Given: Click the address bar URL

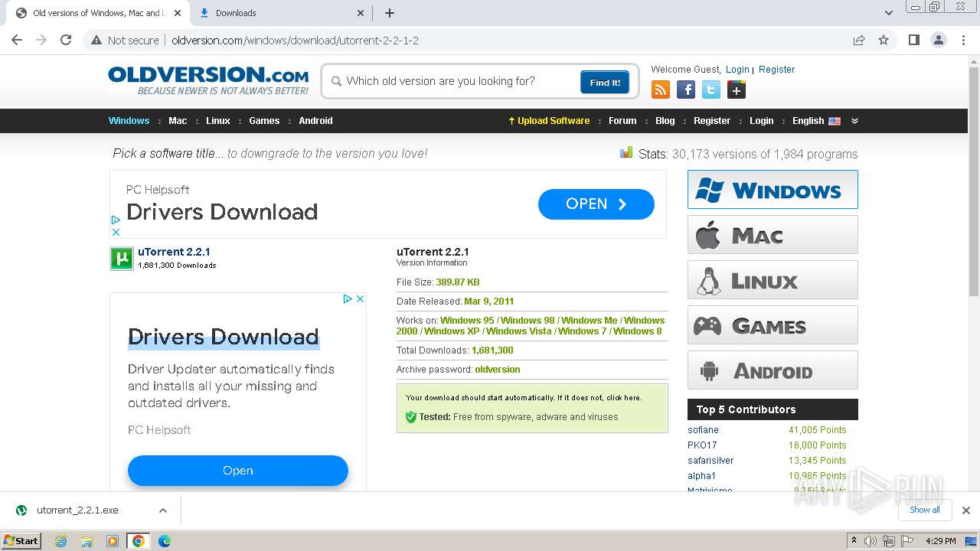Looking at the screenshot, I should [x=295, y=41].
